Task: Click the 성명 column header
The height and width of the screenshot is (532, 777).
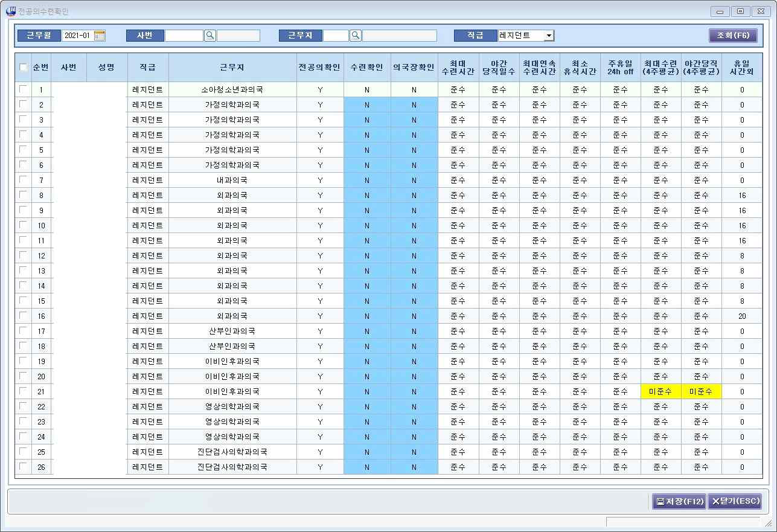Action: (x=106, y=67)
